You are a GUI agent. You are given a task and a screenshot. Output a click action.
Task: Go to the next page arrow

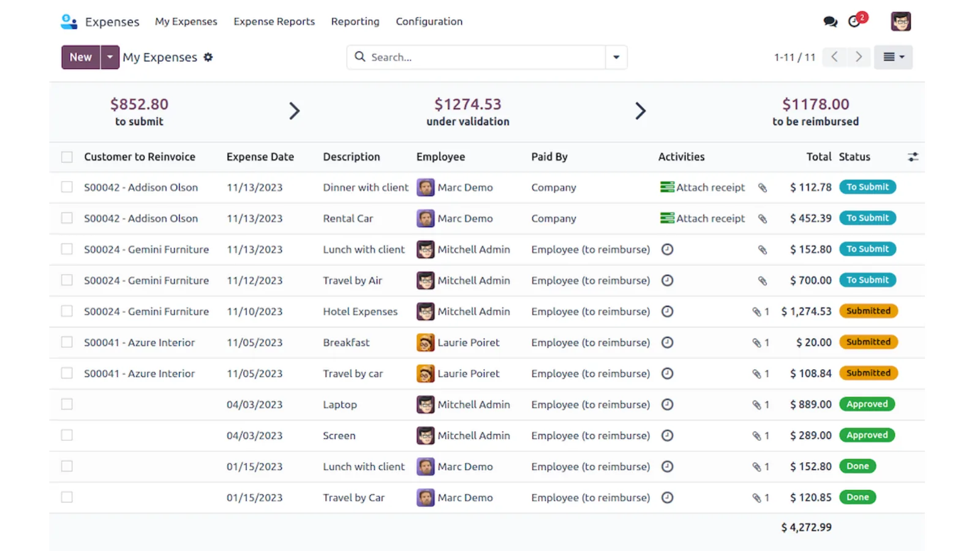pyautogui.click(x=859, y=57)
